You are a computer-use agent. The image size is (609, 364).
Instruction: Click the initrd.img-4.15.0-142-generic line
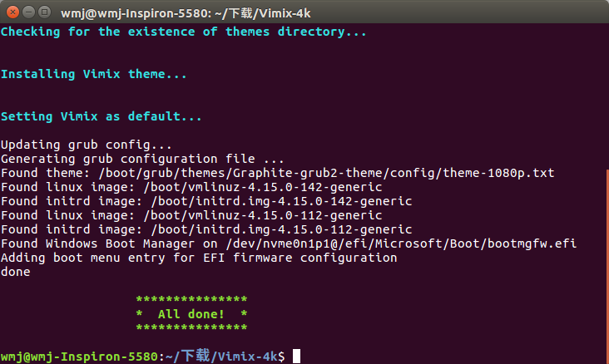click(x=206, y=201)
